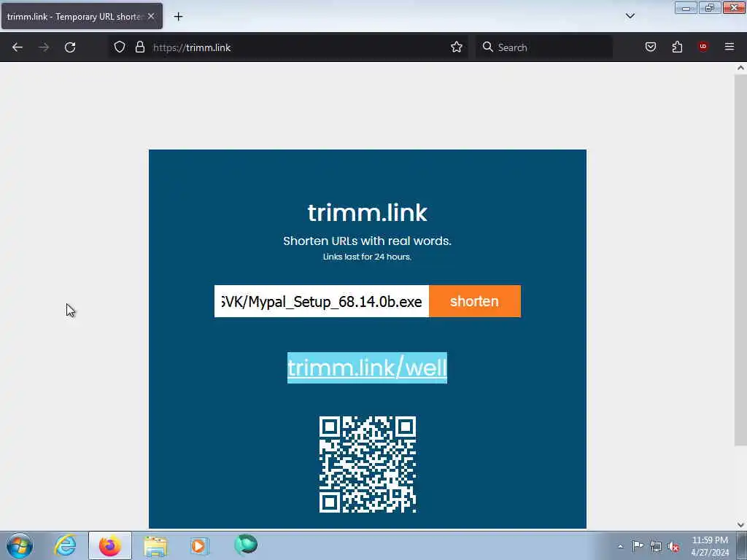Open the extensions puzzle icon
747x560 pixels.
(x=677, y=47)
